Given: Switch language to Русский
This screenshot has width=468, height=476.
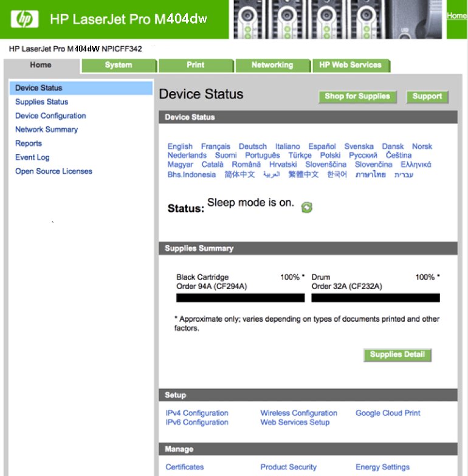Looking at the screenshot, I should 363,155.
